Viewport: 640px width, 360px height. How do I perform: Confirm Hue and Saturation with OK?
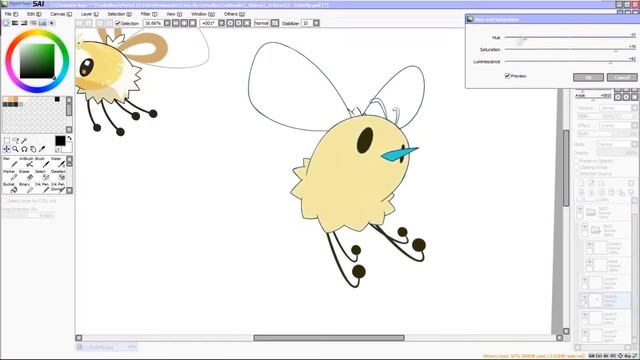pos(588,77)
